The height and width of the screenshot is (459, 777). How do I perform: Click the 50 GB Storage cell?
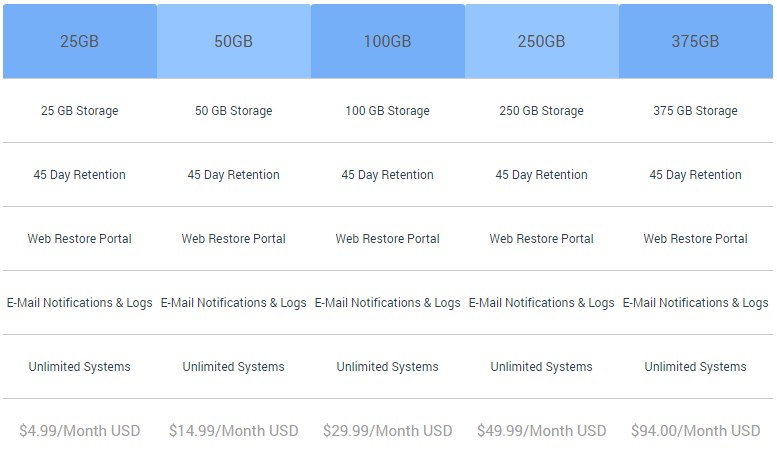click(234, 111)
